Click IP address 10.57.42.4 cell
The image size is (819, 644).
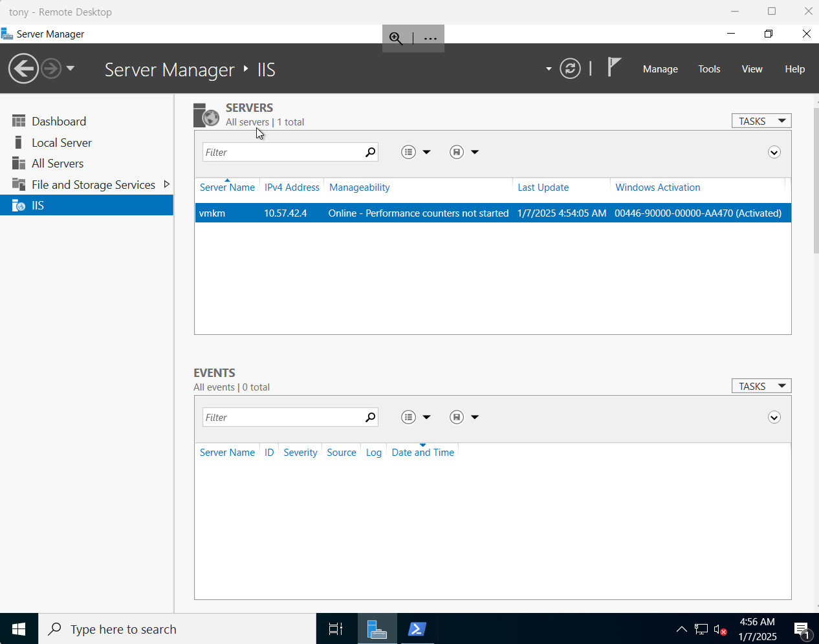pos(285,213)
